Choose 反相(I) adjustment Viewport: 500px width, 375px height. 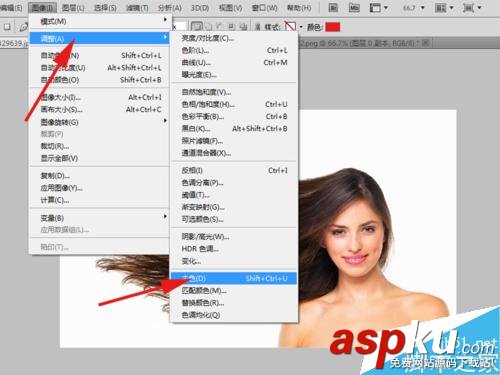(233, 170)
